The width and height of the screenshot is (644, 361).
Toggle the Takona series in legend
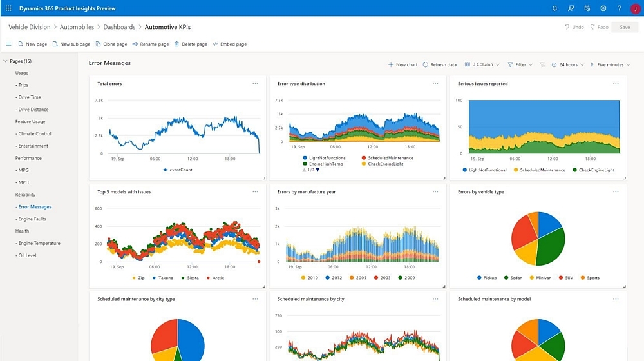tap(164, 278)
